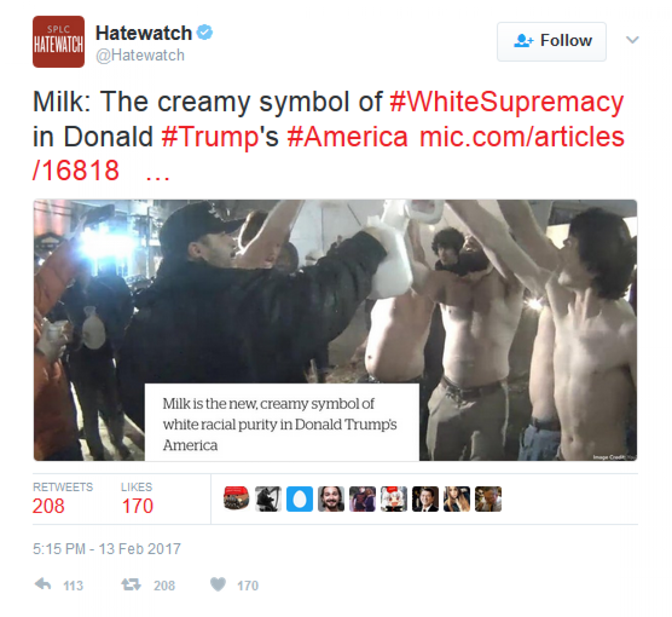Open the bearded man liker avatar
Image resolution: width=672 pixels, height=617 pixels.
pyautogui.click(x=331, y=499)
